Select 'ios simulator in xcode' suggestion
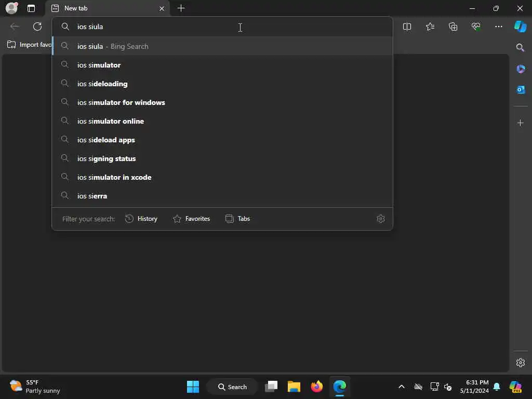This screenshot has width=532, height=399. point(222,177)
